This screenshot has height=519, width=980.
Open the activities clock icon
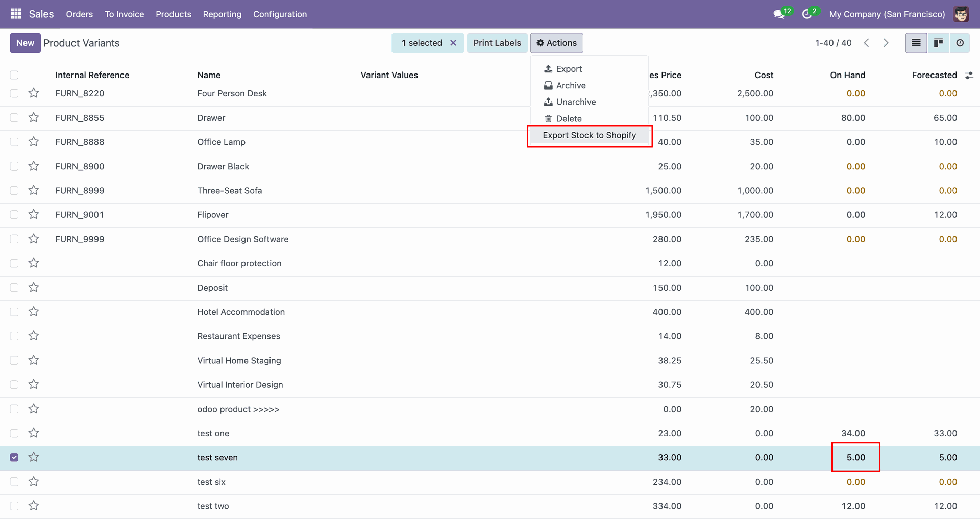click(x=807, y=14)
